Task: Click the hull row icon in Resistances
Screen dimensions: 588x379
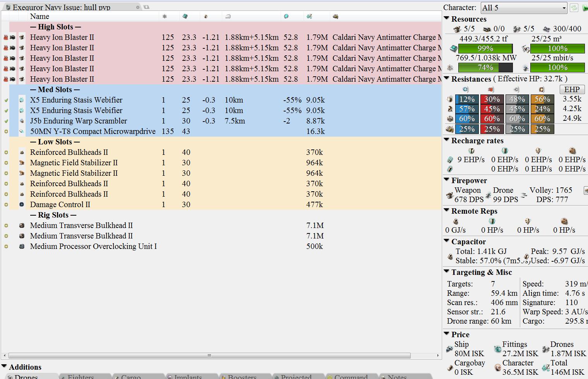Action: (x=450, y=118)
